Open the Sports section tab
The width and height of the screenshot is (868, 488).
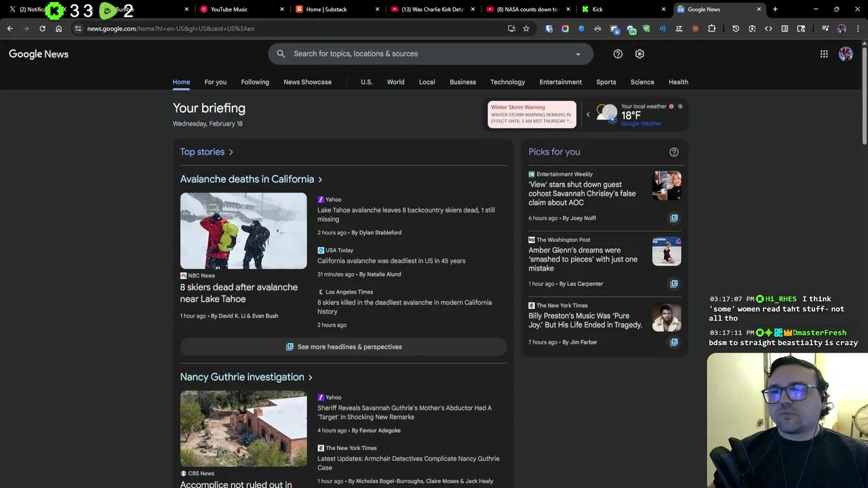click(x=606, y=82)
